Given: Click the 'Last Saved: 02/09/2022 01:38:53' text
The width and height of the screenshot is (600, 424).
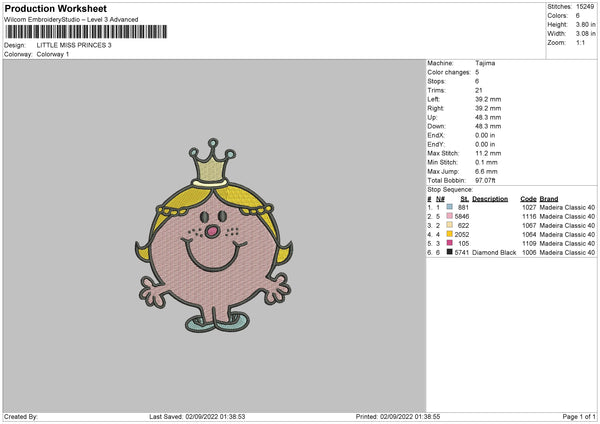Looking at the screenshot, I should (197, 416).
